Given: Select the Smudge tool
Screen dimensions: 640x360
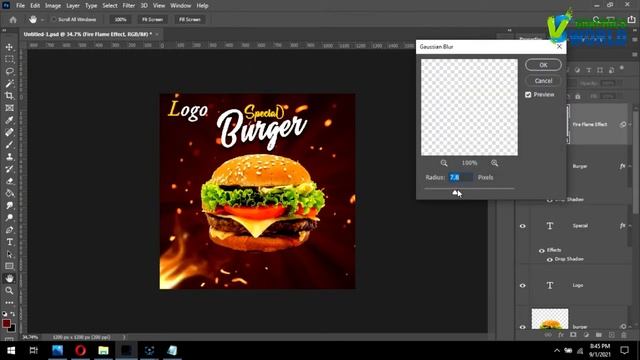Looking at the screenshot, I should pos(9,205).
